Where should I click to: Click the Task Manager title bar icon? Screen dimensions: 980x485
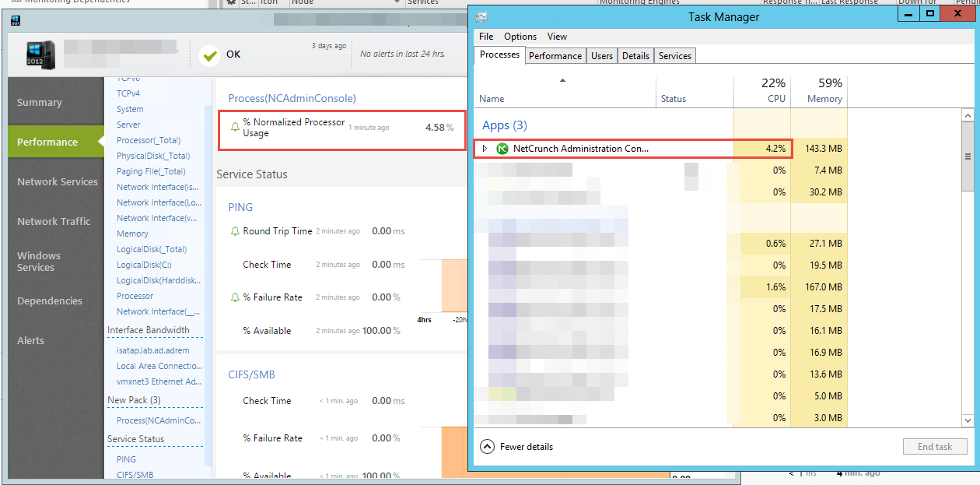click(482, 17)
